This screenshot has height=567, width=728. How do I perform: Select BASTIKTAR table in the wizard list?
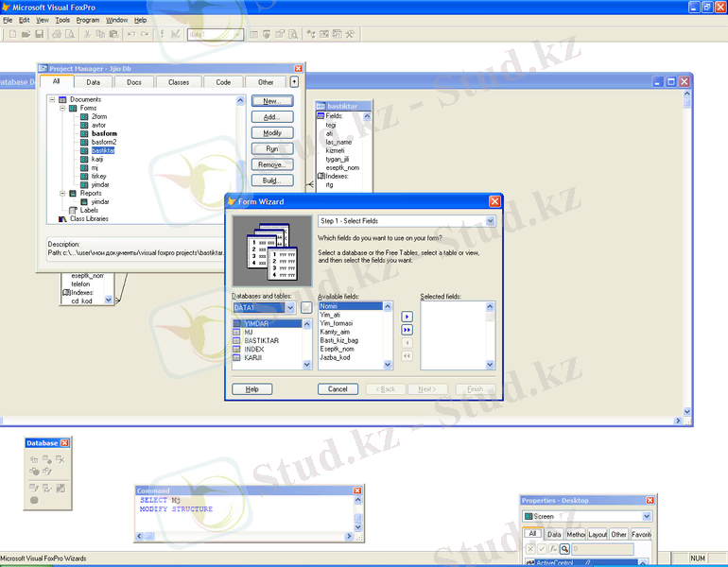pos(261,341)
